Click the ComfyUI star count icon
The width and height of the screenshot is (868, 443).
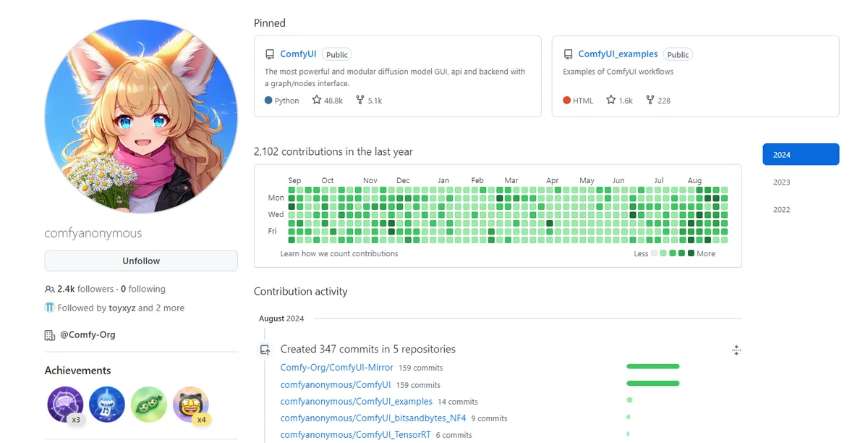click(317, 101)
